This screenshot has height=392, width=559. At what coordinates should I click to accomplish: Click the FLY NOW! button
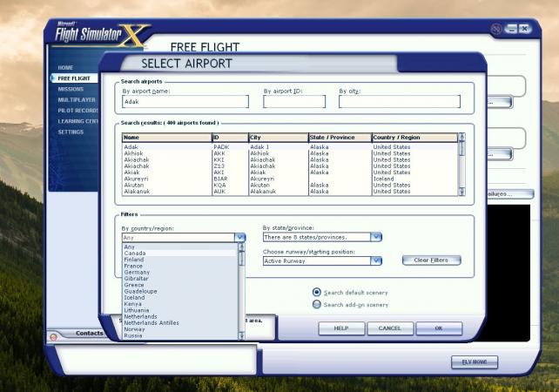[475, 362]
